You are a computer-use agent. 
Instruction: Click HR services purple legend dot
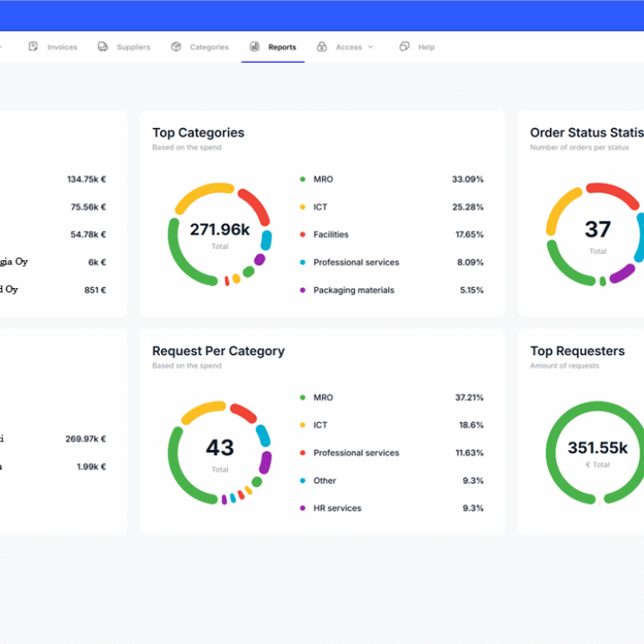(303, 508)
